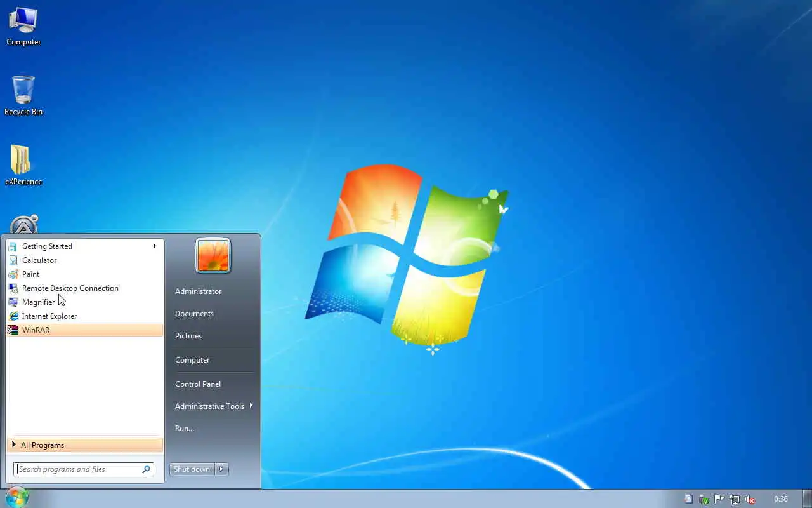The image size is (812, 508).
Task: Open Administrative Tools entry
Action: [213, 406]
